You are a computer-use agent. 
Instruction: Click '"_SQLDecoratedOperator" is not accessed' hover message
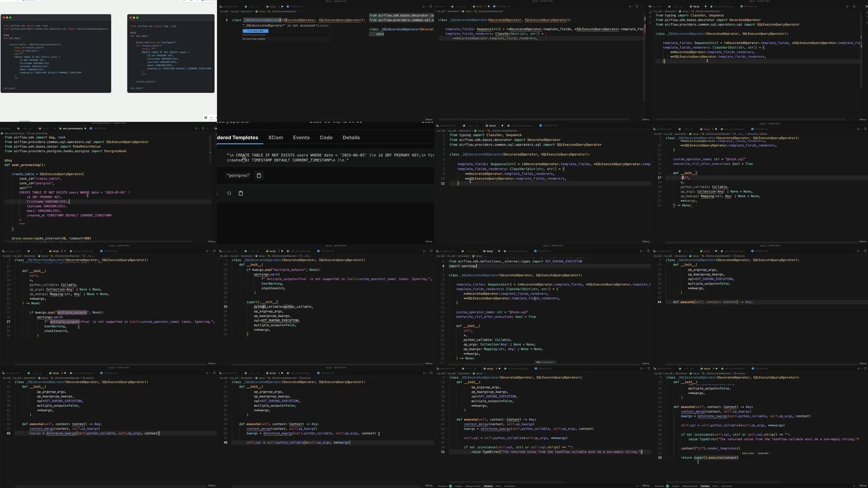(278, 25)
